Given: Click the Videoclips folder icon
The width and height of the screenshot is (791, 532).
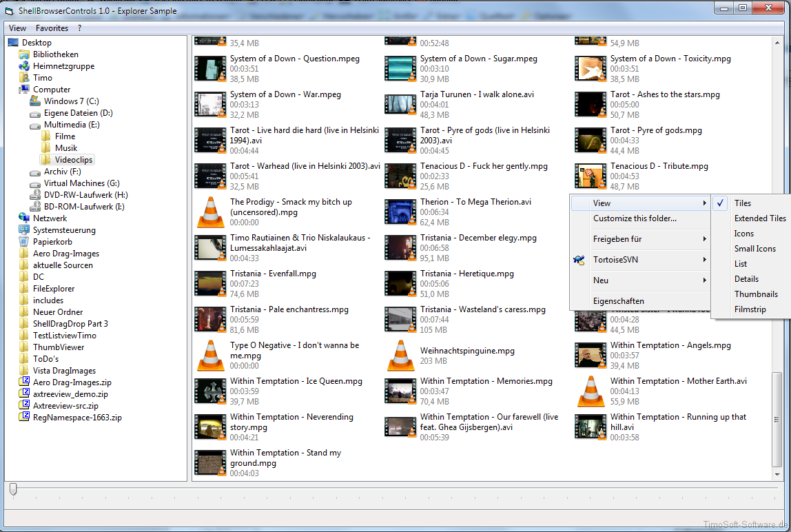Looking at the screenshot, I should [46, 159].
